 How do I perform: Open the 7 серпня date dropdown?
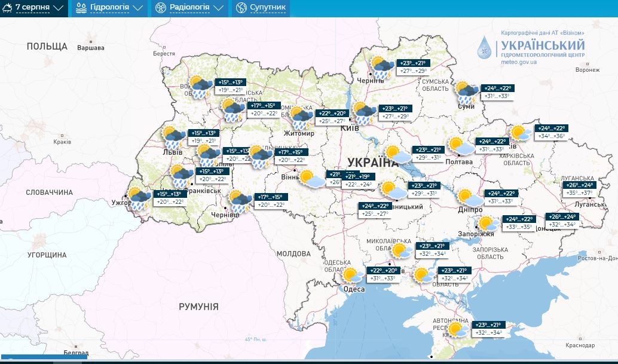coord(33,8)
